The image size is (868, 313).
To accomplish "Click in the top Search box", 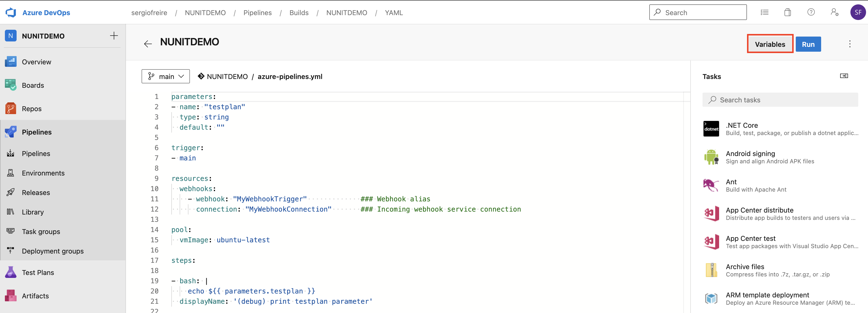I will point(698,12).
